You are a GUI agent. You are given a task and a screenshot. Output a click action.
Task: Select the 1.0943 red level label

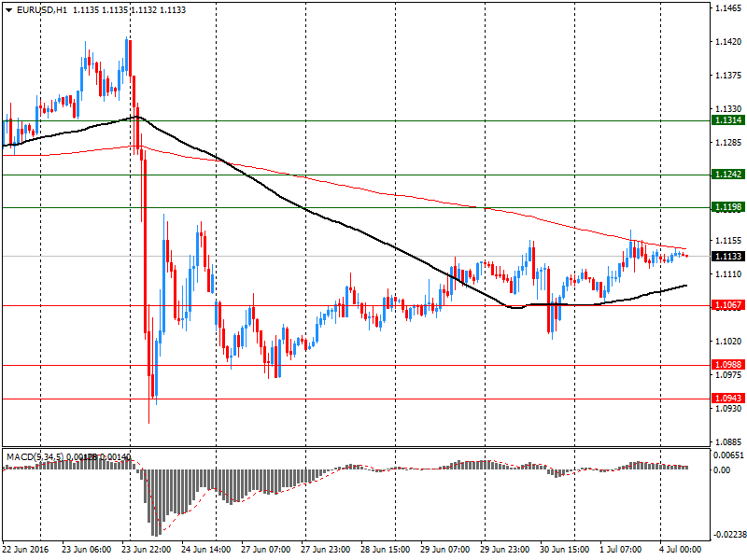(x=728, y=399)
